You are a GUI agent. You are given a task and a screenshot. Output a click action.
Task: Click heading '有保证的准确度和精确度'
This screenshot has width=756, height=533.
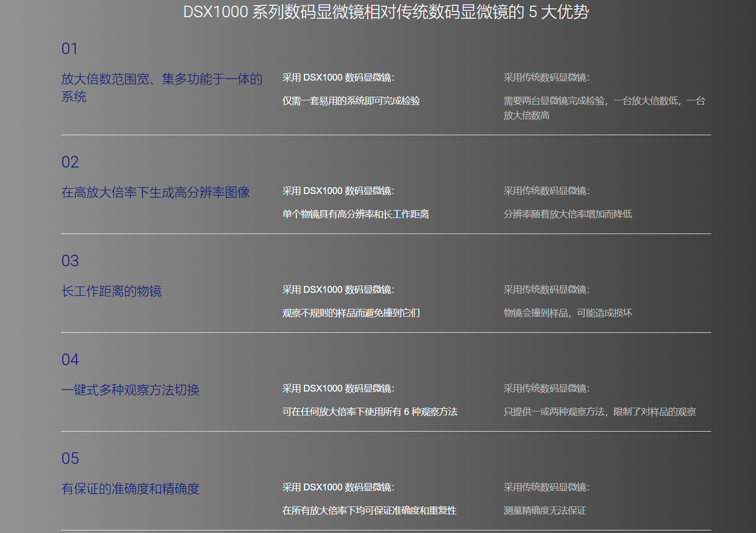pos(131,489)
